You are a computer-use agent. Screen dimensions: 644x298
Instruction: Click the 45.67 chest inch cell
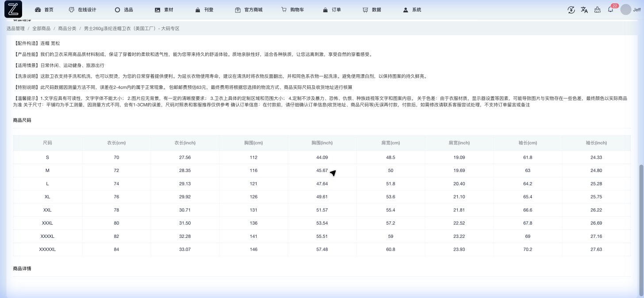[322, 170]
